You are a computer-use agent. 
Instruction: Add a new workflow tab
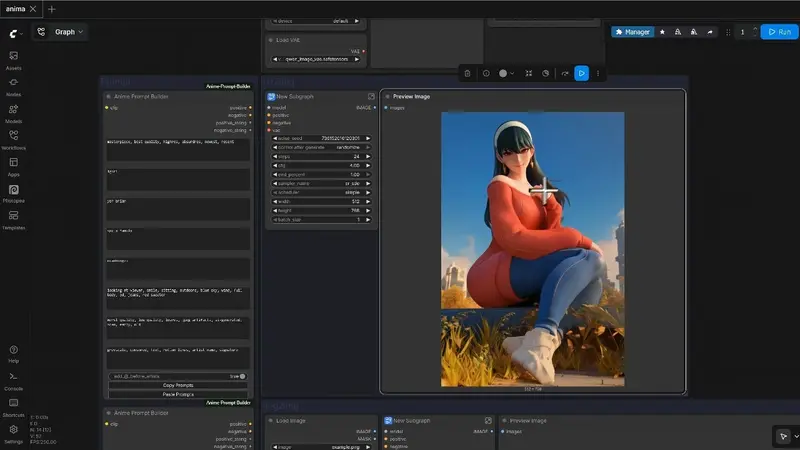[x=52, y=9]
